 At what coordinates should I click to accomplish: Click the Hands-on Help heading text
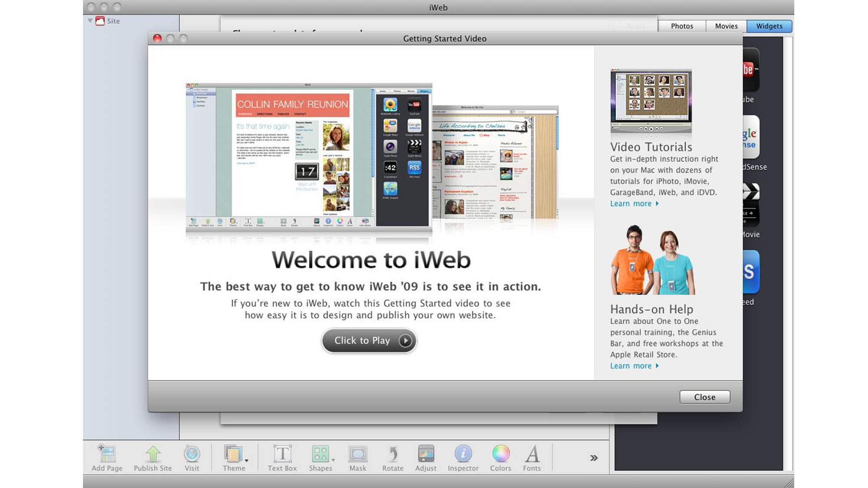click(651, 309)
